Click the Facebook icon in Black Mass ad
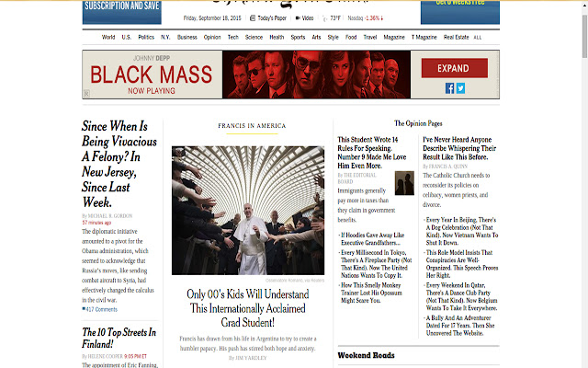The width and height of the screenshot is (588, 368). pos(450,88)
